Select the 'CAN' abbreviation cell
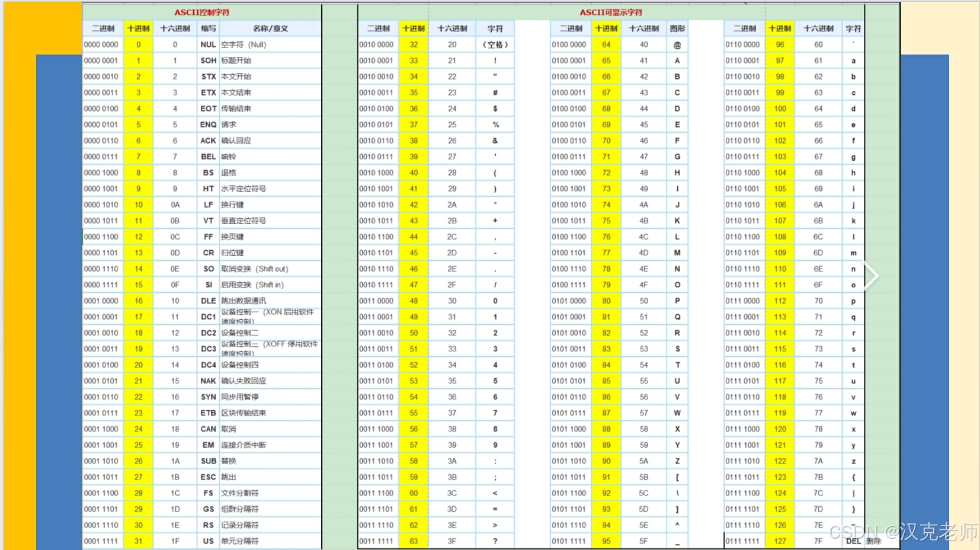Image resolution: width=980 pixels, height=550 pixels. (208, 429)
